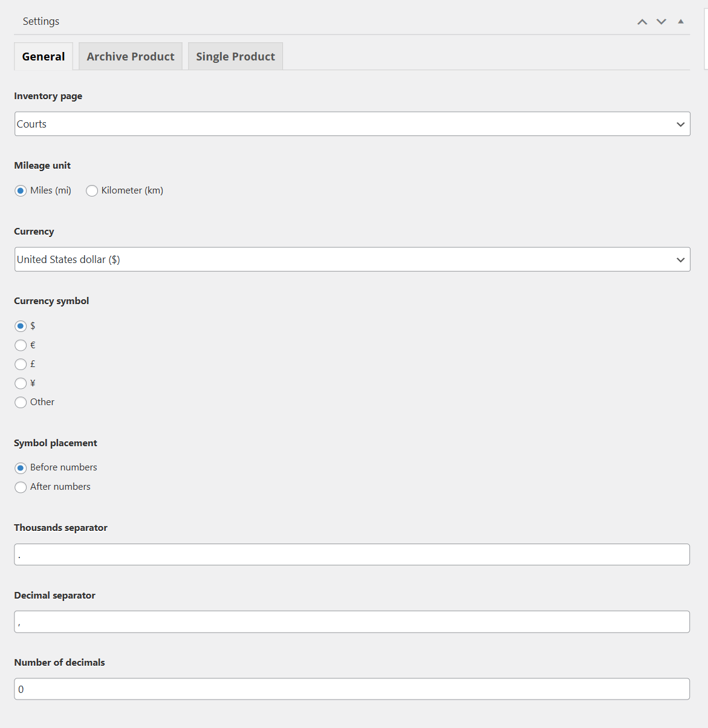Expand the Currency dropdown

click(352, 259)
